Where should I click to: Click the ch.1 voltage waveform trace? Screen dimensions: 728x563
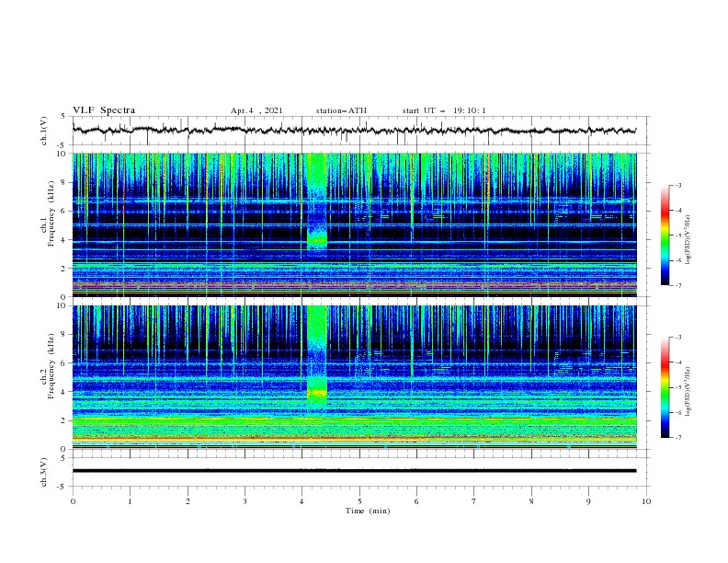354,131
